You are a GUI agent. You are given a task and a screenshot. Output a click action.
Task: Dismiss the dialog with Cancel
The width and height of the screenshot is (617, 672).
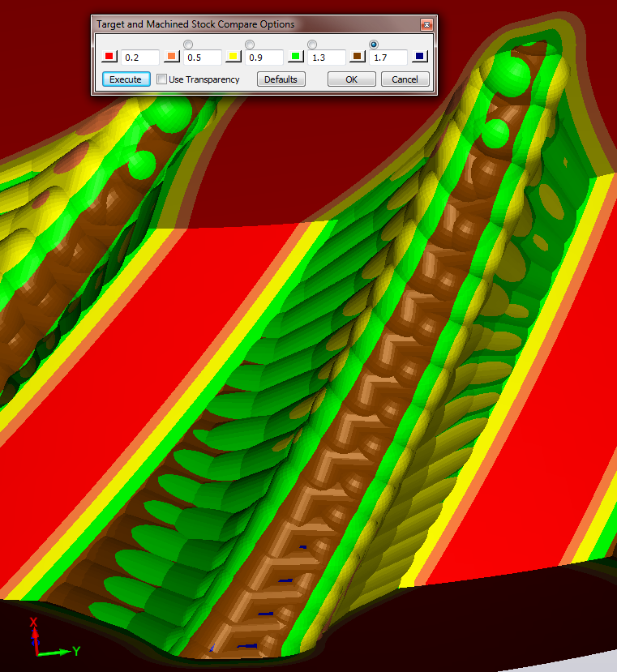click(405, 79)
